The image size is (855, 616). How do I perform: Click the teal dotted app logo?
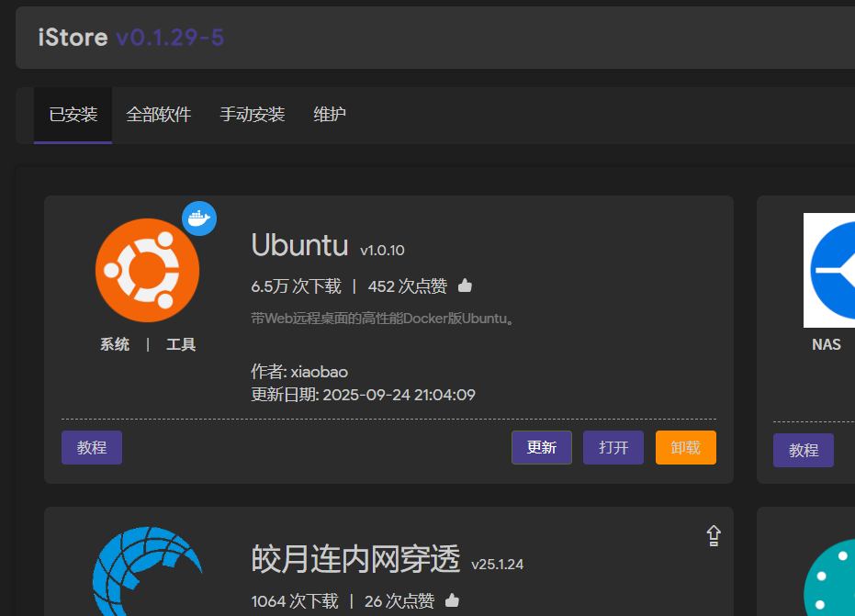tap(830, 578)
